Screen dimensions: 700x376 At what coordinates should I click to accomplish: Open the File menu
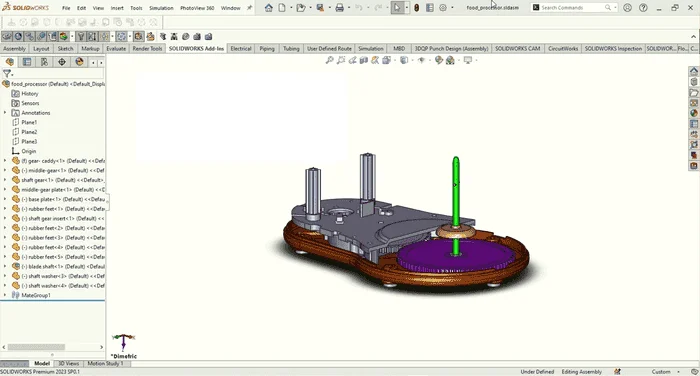coord(66,8)
